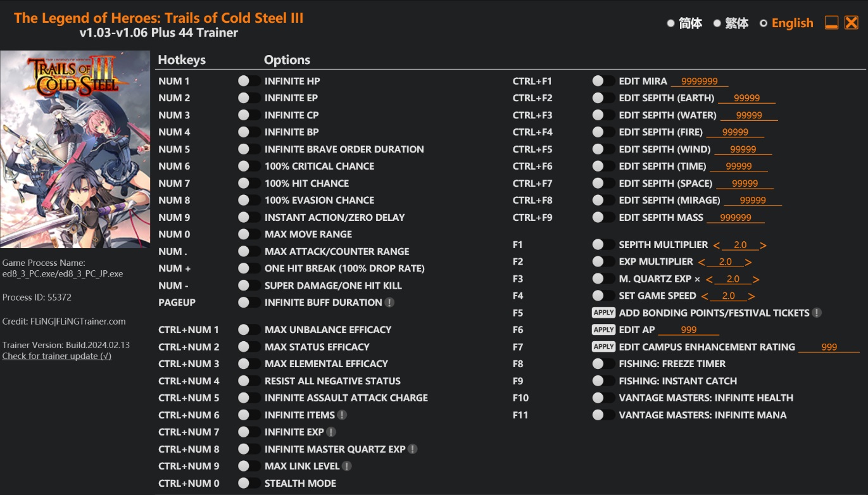Select the English language radio button
This screenshot has width=868, height=495.
(x=764, y=23)
